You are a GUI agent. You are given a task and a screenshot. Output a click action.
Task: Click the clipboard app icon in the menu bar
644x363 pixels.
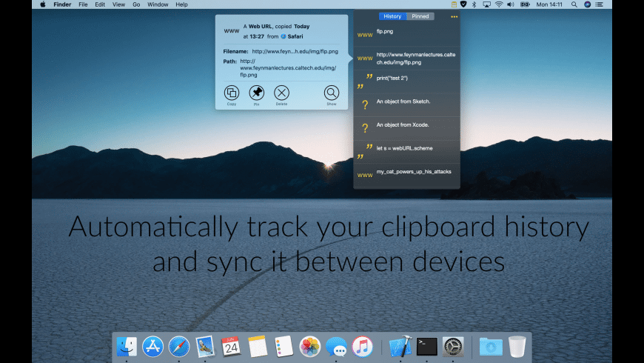[454, 4]
